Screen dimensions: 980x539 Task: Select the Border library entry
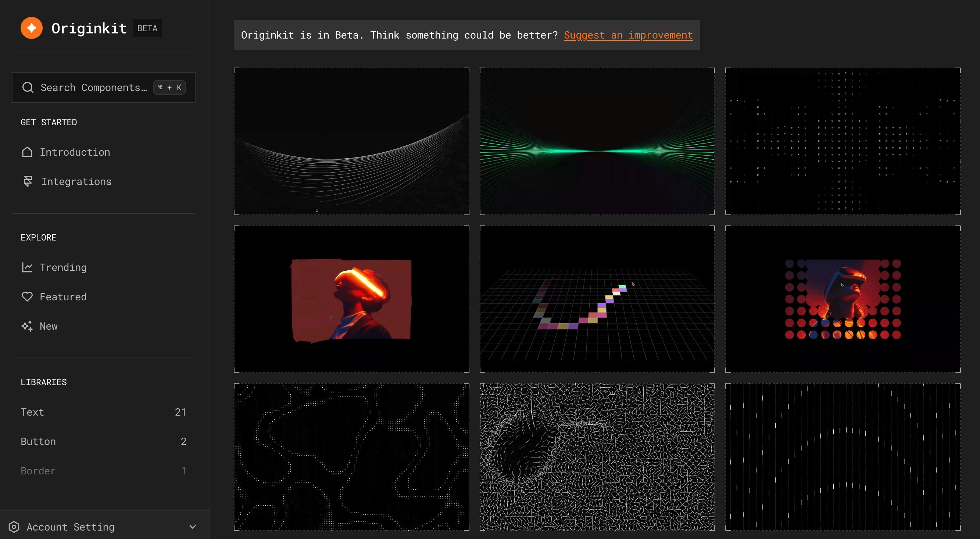pyautogui.click(x=104, y=471)
